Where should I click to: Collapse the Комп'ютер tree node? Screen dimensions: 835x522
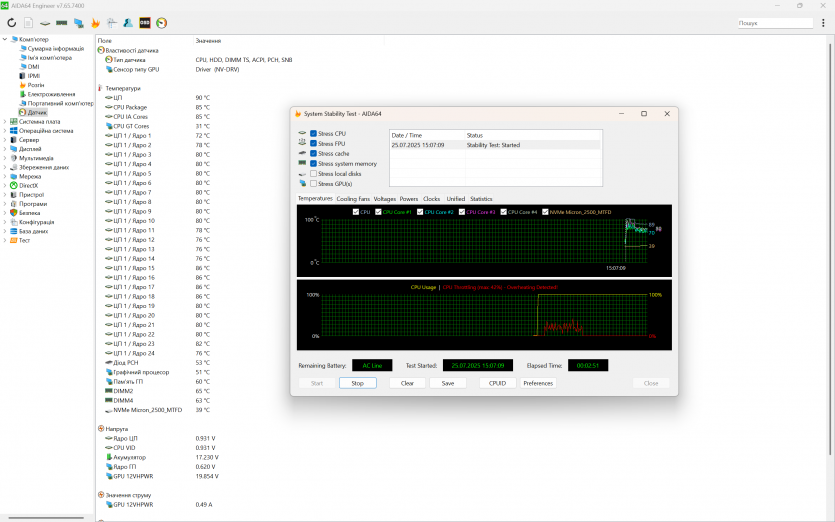(4, 39)
